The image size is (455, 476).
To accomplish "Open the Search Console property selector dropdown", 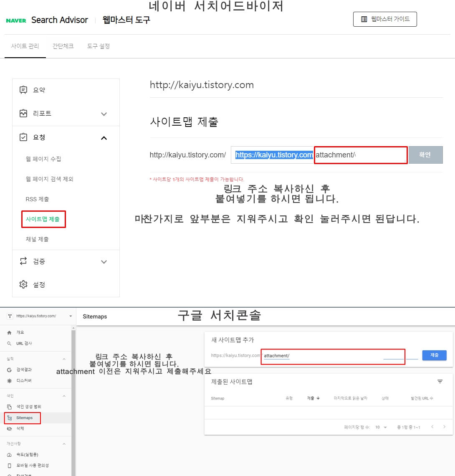I will point(71,316).
